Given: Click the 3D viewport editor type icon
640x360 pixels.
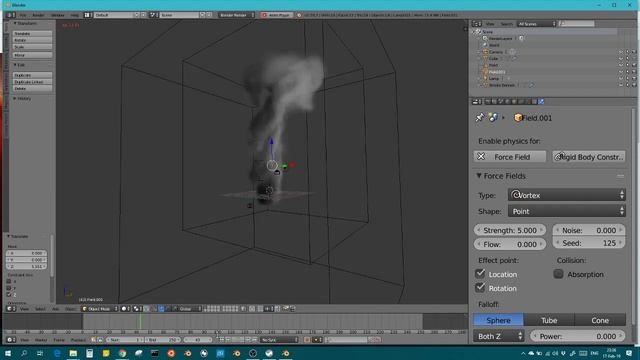Looking at the screenshot, I should (x=10, y=309).
